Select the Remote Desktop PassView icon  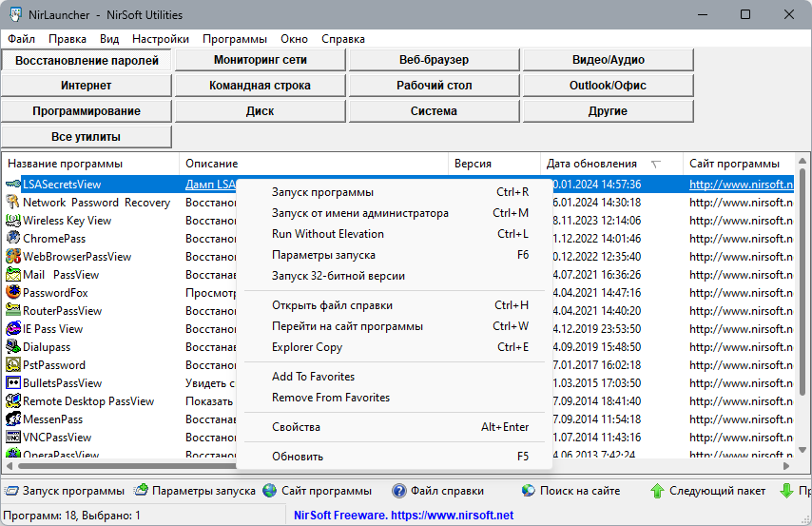[x=13, y=401]
